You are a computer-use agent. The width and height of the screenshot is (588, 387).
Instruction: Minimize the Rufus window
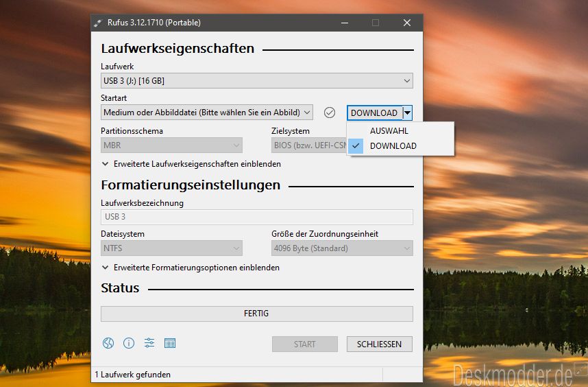(x=345, y=23)
